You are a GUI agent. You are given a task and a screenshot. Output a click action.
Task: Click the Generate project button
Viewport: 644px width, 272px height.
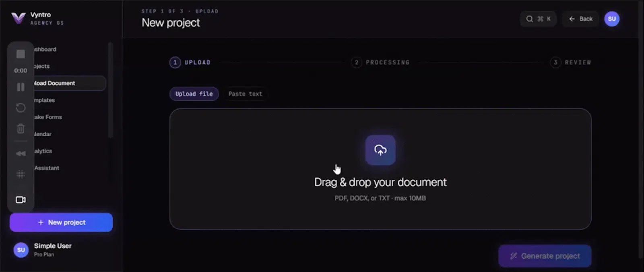coord(545,256)
